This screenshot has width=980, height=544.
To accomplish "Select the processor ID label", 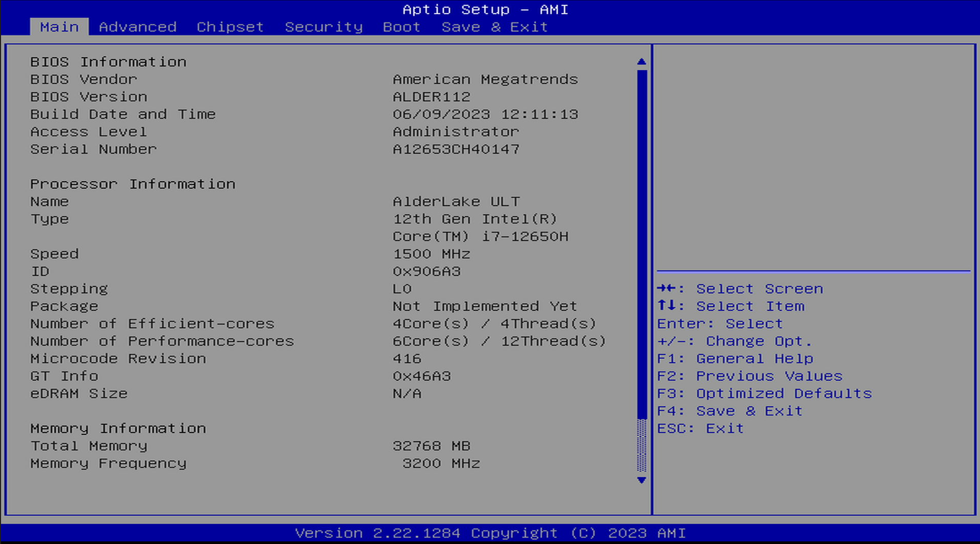I will pos(40,271).
